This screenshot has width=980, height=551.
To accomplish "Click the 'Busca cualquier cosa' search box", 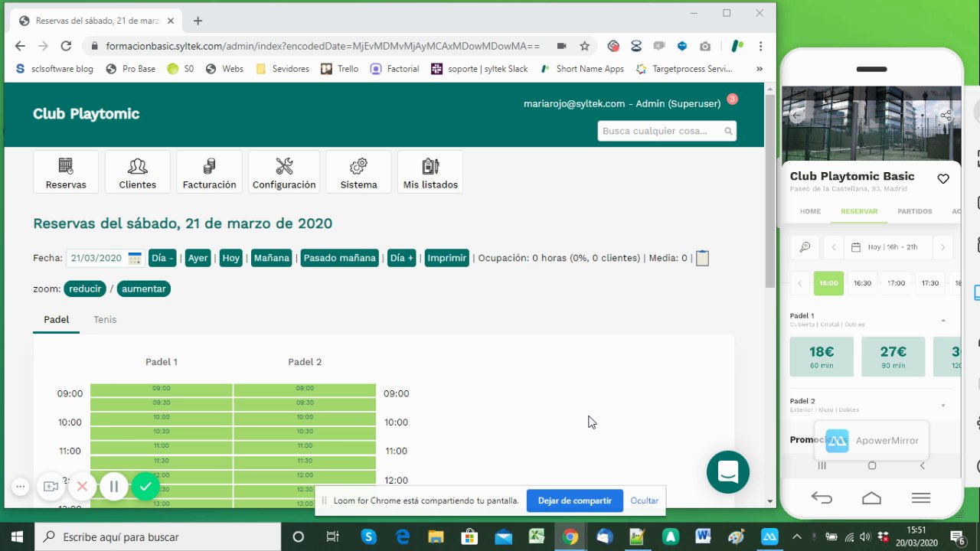I will point(667,131).
